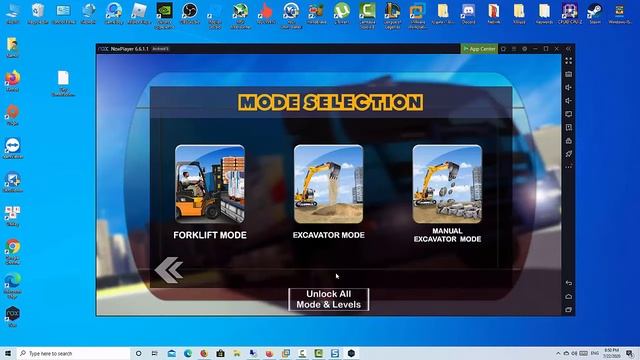The width and height of the screenshot is (640, 360).
Task: Open the NoxPlayer App Center button
Action: click(479, 49)
